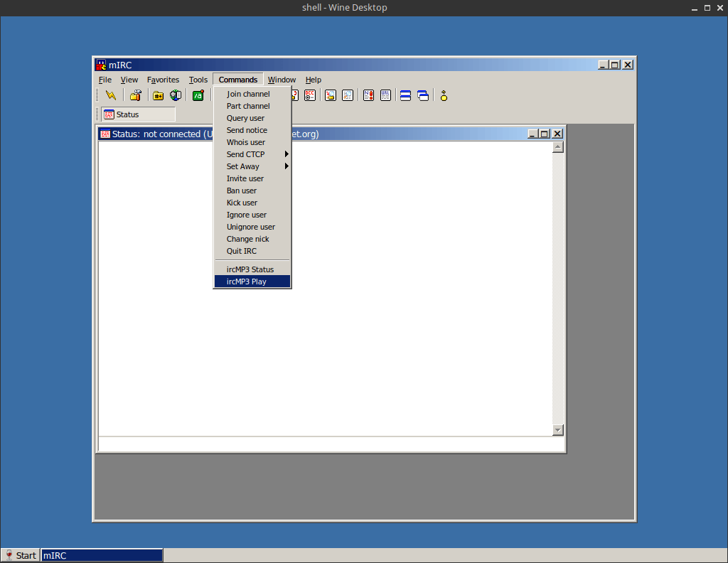Click the mIRC taskbar button
The width and height of the screenshot is (728, 563).
102,555
